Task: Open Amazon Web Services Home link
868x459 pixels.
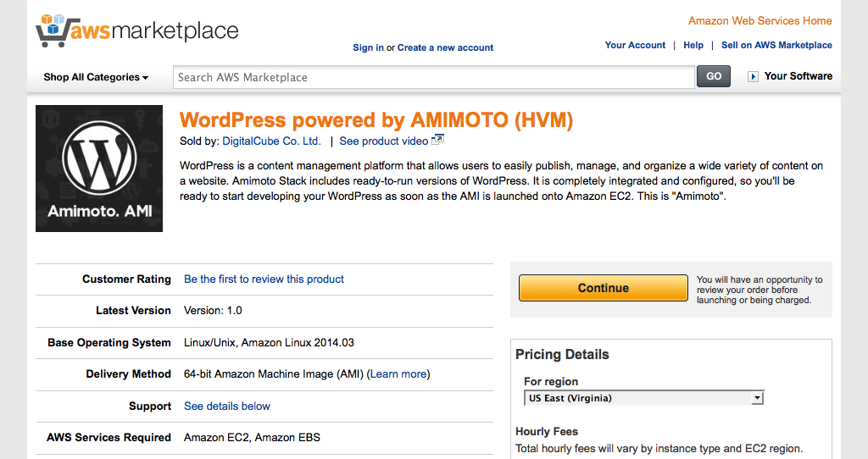Action: click(x=760, y=21)
